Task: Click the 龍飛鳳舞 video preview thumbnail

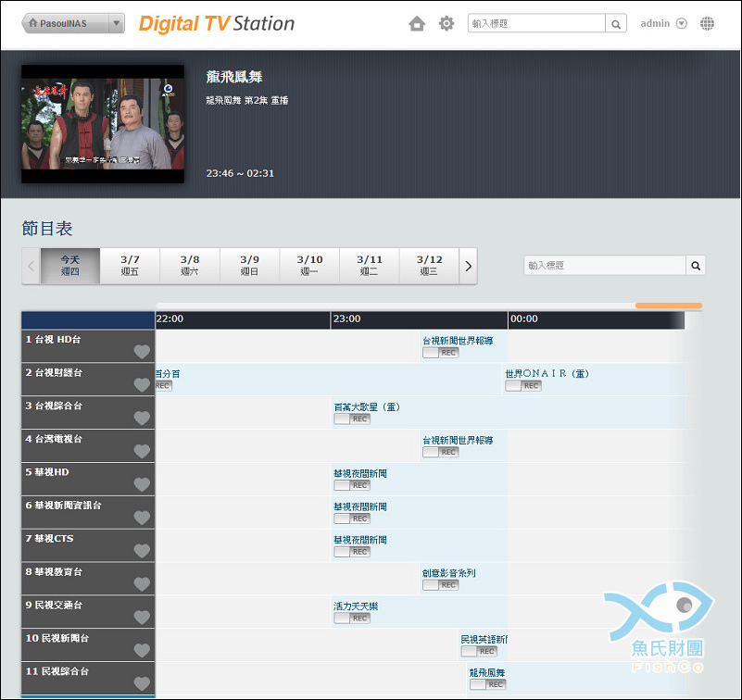Action: coord(103,124)
